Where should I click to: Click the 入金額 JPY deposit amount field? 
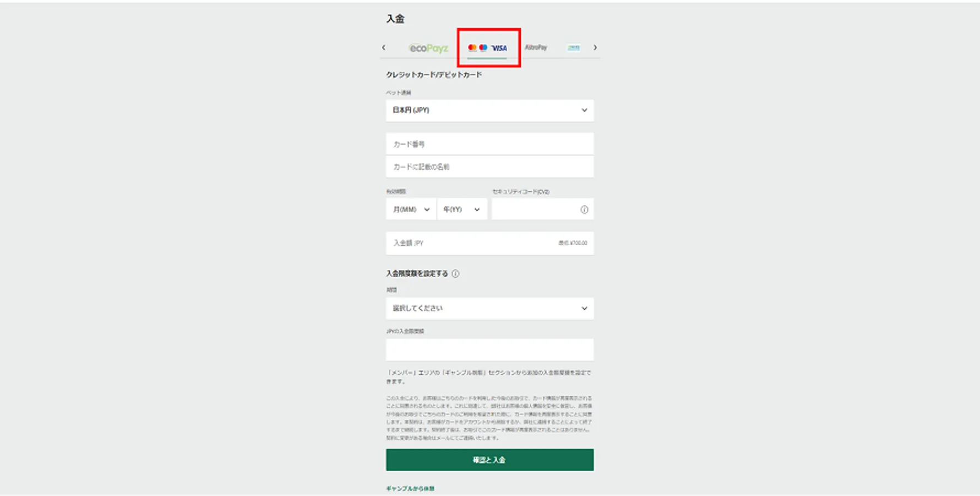[x=489, y=243]
